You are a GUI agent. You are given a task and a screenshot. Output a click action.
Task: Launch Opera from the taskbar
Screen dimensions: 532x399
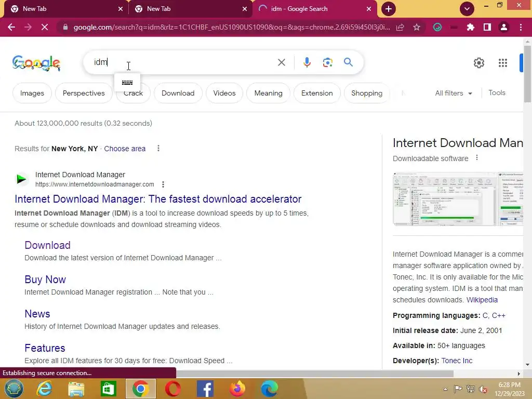point(172,389)
